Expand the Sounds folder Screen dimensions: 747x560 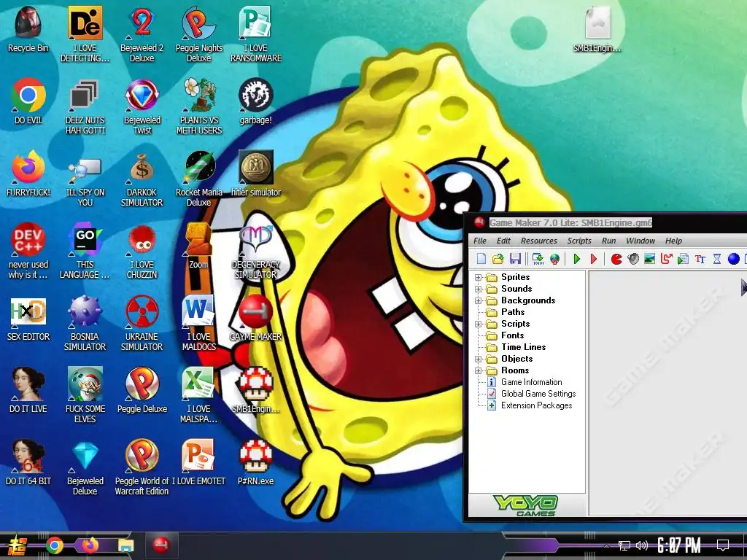478,289
